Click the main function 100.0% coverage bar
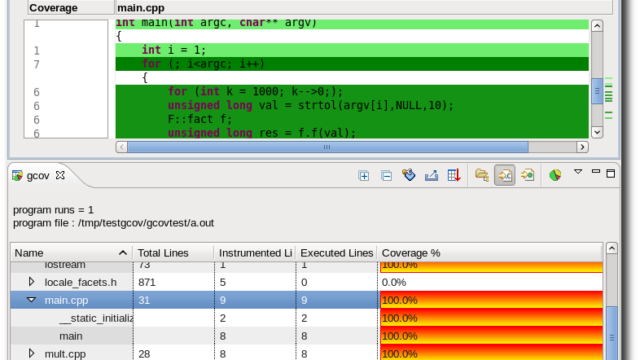This screenshot has width=640, height=360. tap(491, 336)
